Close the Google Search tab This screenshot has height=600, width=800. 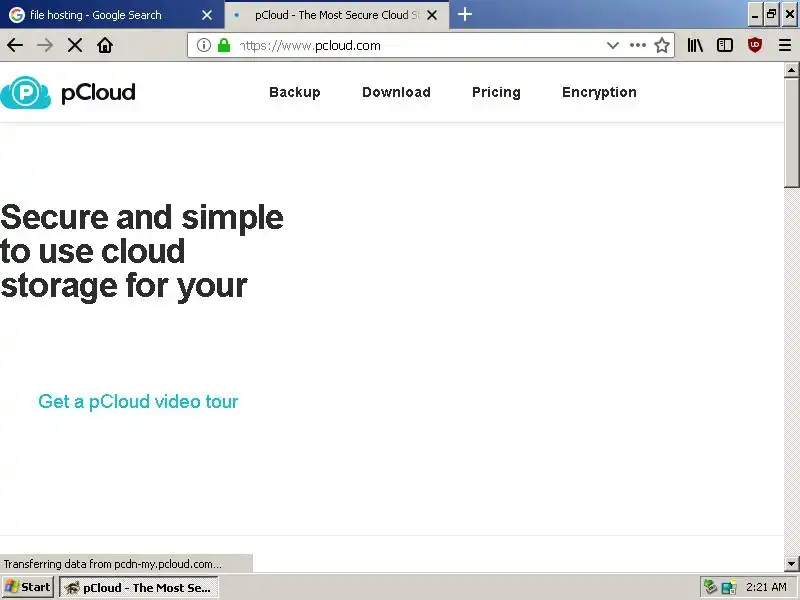(x=207, y=15)
